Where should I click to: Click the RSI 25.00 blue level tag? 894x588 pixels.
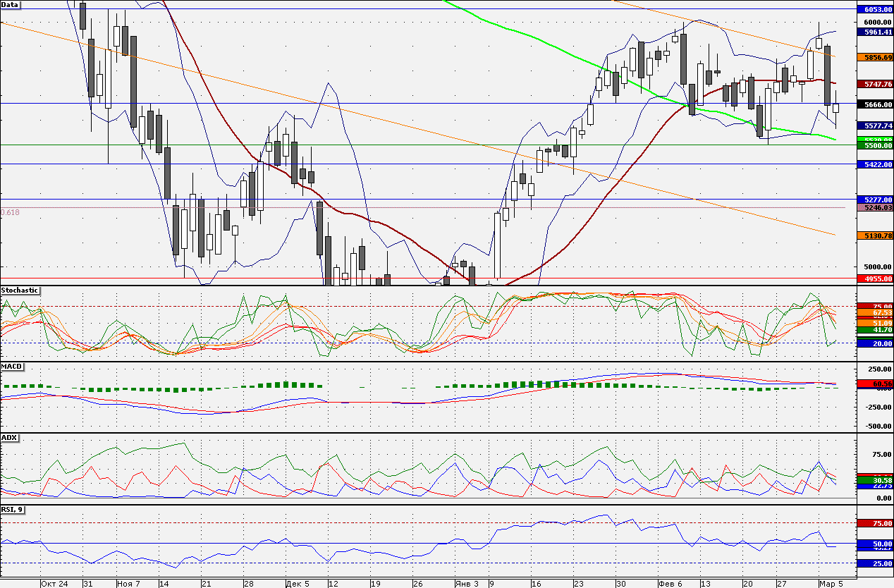(x=875, y=564)
